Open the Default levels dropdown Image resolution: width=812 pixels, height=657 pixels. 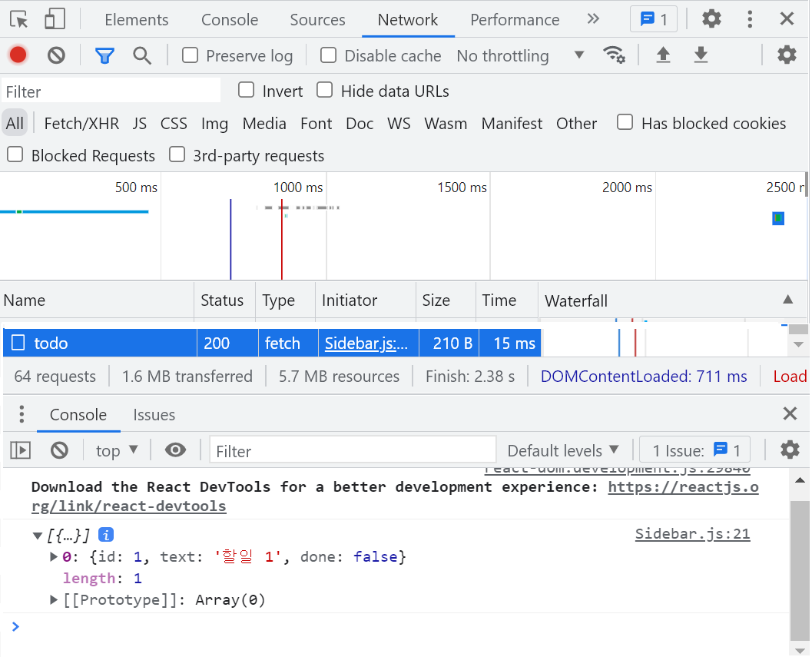click(563, 450)
